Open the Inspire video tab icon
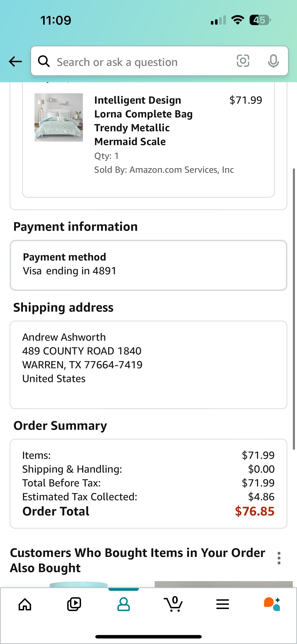The width and height of the screenshot is (297, 644). (x=74, y=604)
